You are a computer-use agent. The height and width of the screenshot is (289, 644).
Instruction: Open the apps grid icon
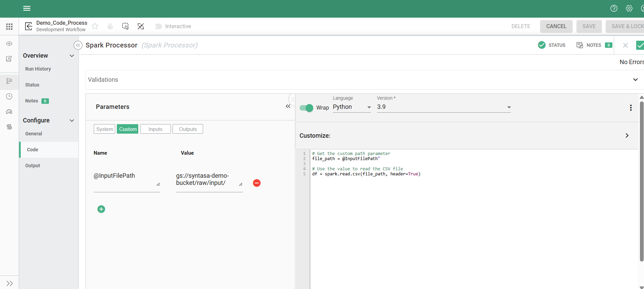pyautogui.click(x=10, y=26)
